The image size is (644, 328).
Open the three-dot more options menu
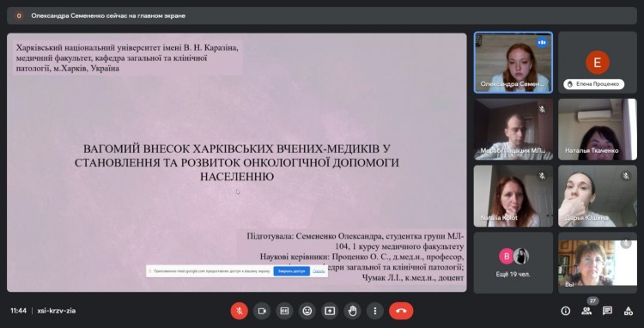[375, 311]
